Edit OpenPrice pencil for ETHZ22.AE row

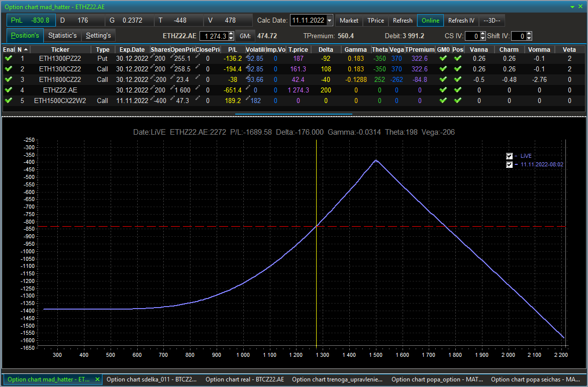coord(172,88)
